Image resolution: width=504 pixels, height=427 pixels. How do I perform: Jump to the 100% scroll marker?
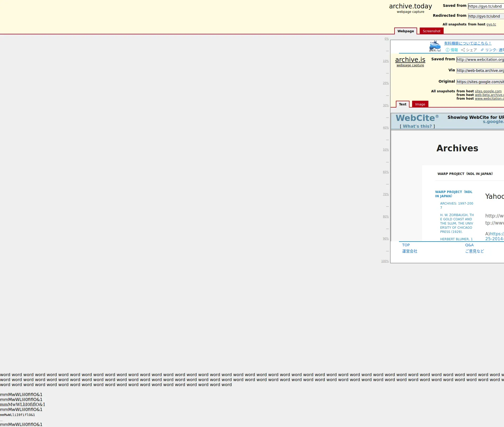tap(385, 261)
